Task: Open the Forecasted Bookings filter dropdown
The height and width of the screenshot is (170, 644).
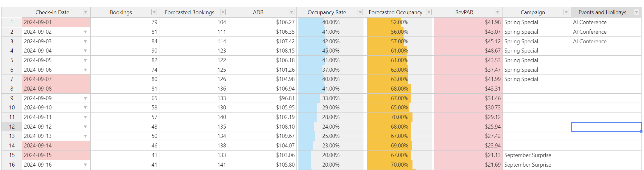Action: (223, 12)
